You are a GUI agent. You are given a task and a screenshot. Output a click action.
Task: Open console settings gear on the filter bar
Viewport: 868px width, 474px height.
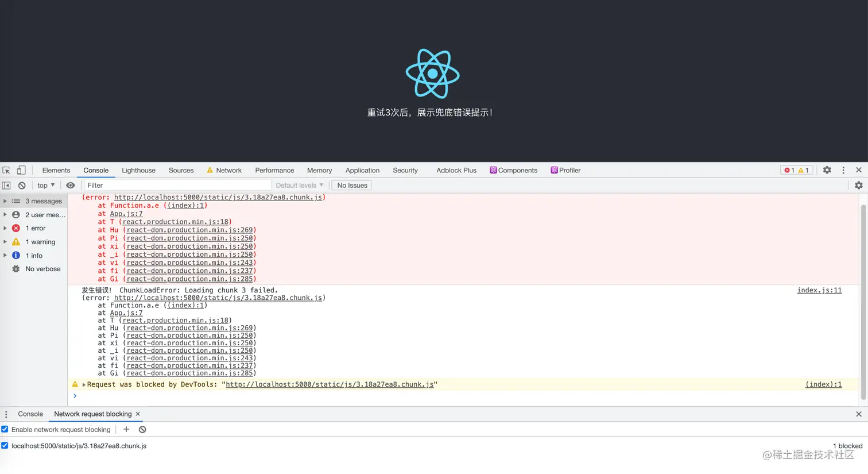[859, 185]
